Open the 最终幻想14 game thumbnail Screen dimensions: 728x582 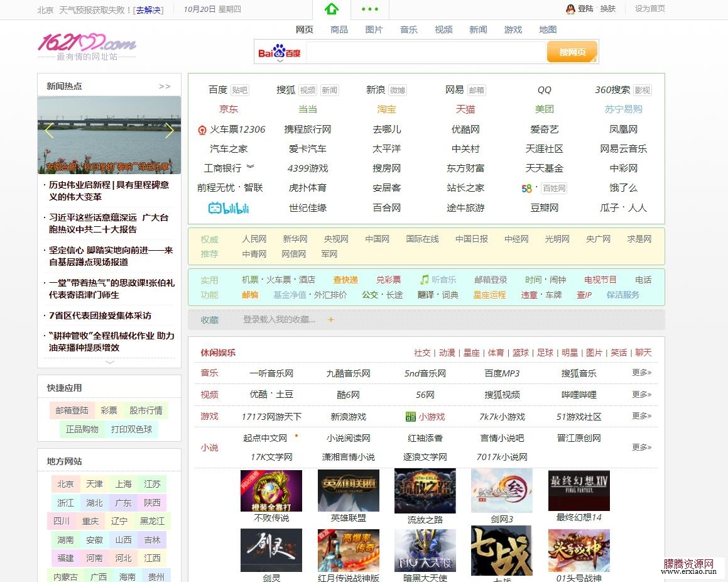click(x=579, y=490)
